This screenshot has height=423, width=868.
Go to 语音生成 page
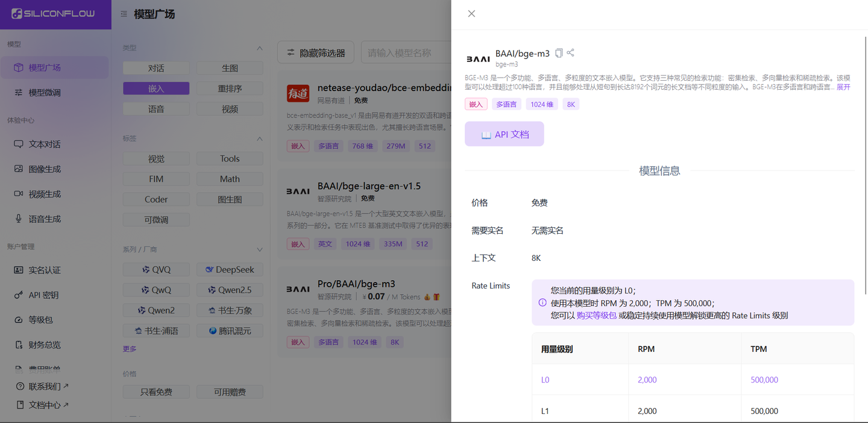[x=54, y=219]
